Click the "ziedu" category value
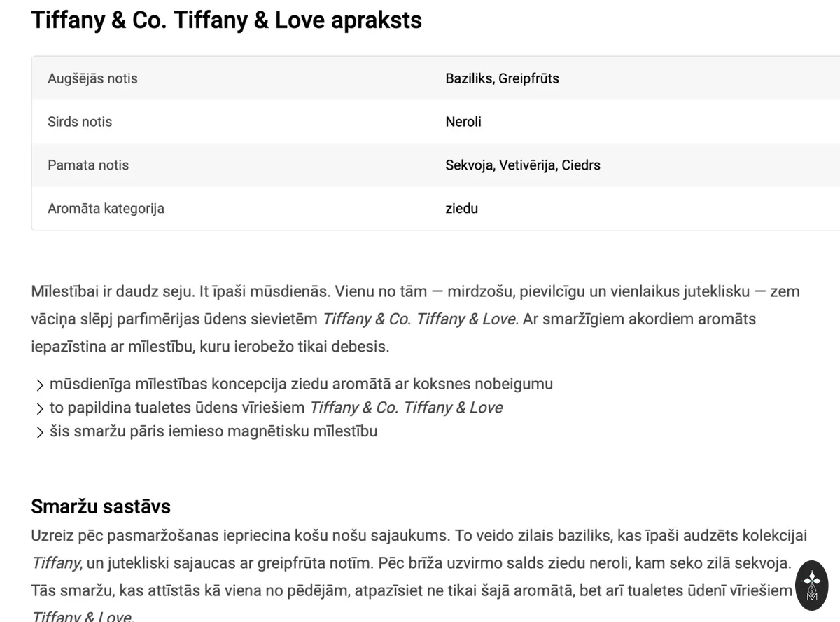 (461, 209)
